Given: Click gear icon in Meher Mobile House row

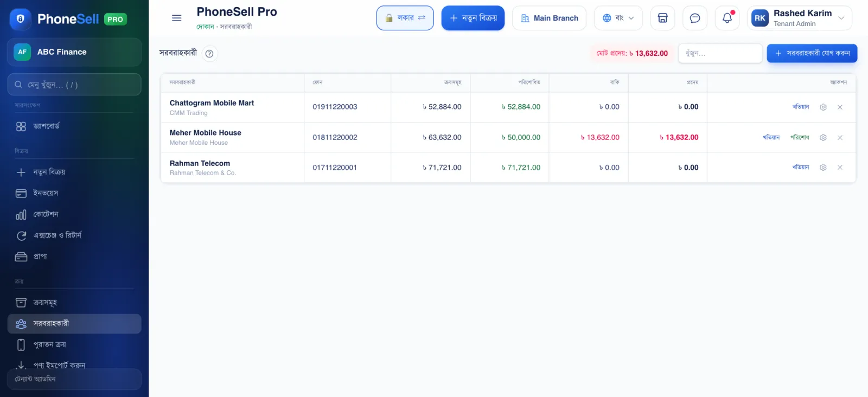Looking at the screenshot, I should pos(823,138).
